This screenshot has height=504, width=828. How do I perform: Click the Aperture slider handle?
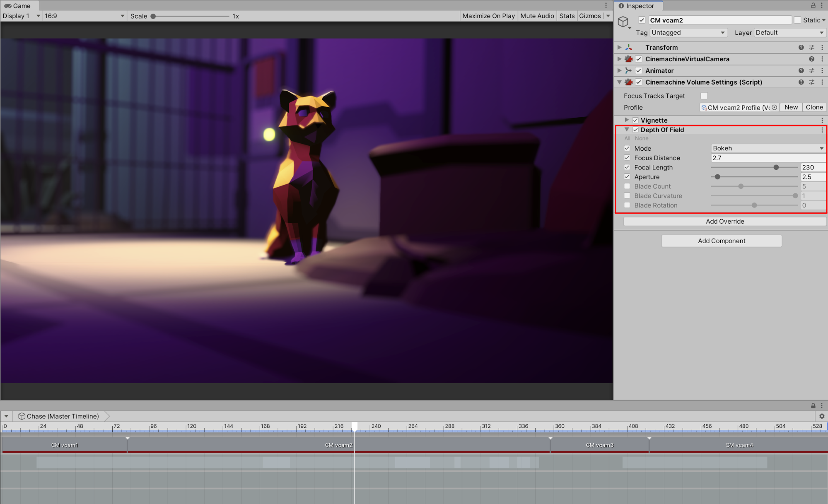[x=717, y=177]
